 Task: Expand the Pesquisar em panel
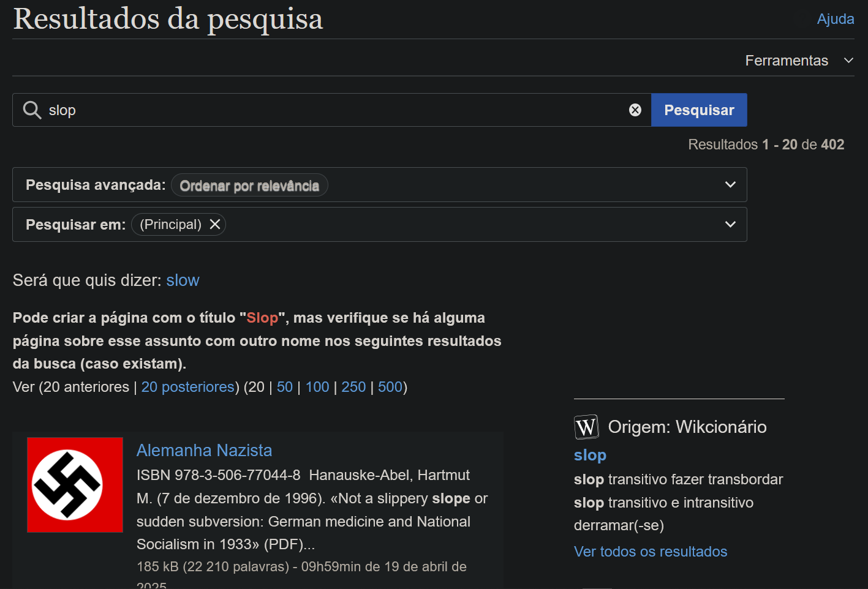pos(730,225)
